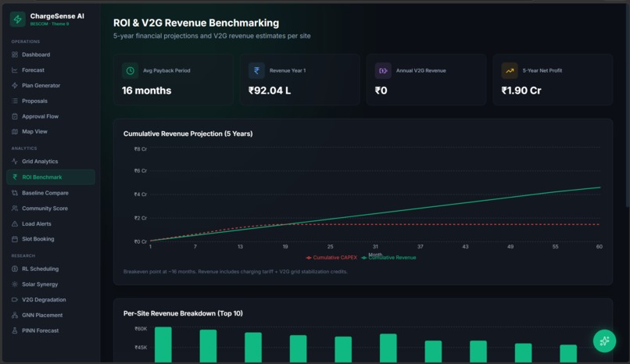Viewport: 630px width, 364px height.
Task: Click the V2G Degradation battery icon
Action: 15,300
